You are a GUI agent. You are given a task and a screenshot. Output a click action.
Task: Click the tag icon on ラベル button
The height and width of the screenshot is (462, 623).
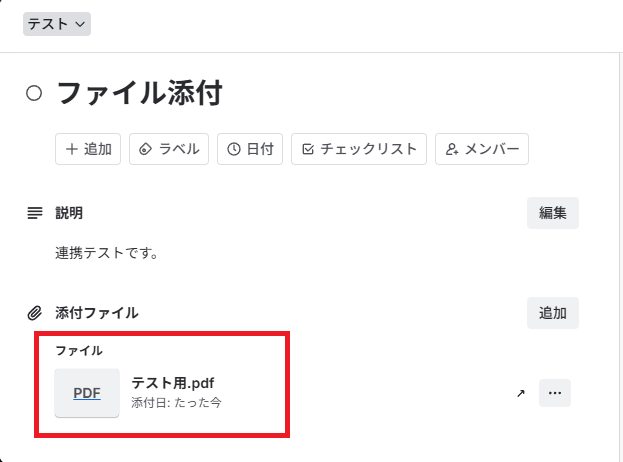pyautogui.click(x=146, y=149)
